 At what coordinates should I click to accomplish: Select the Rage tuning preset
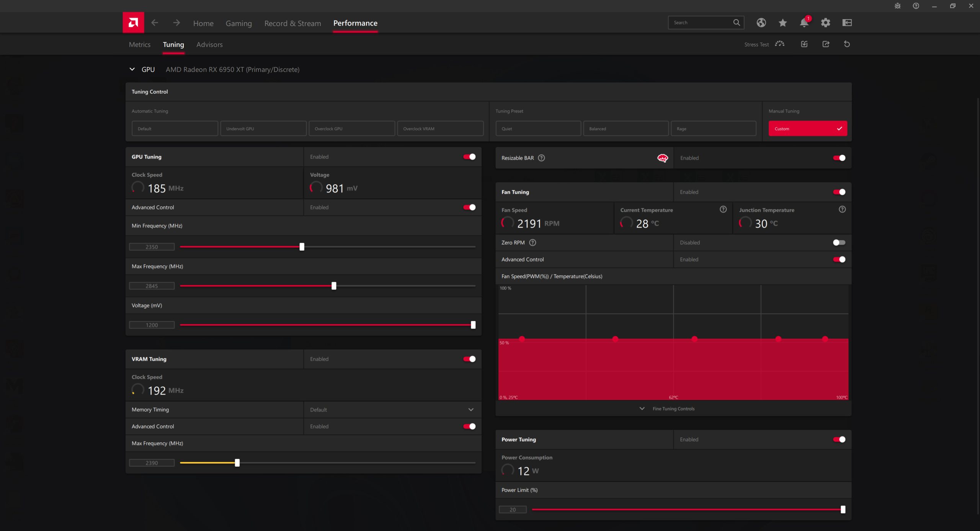[x=713, y=129]
